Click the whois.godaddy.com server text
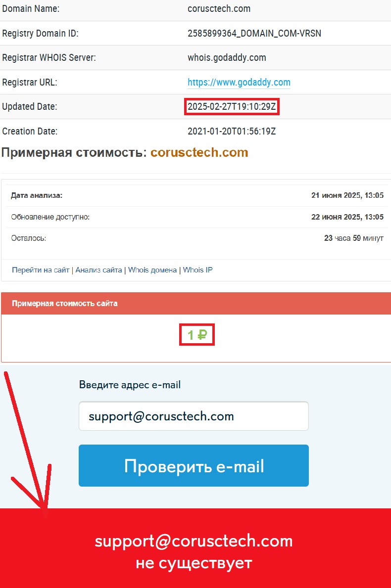This screenshot has width=391, height=588. [227, 58]
